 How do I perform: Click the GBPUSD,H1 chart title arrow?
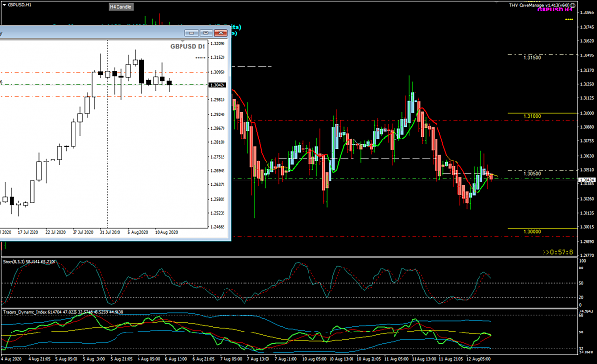pyautogui.click(x=4, y=5)
